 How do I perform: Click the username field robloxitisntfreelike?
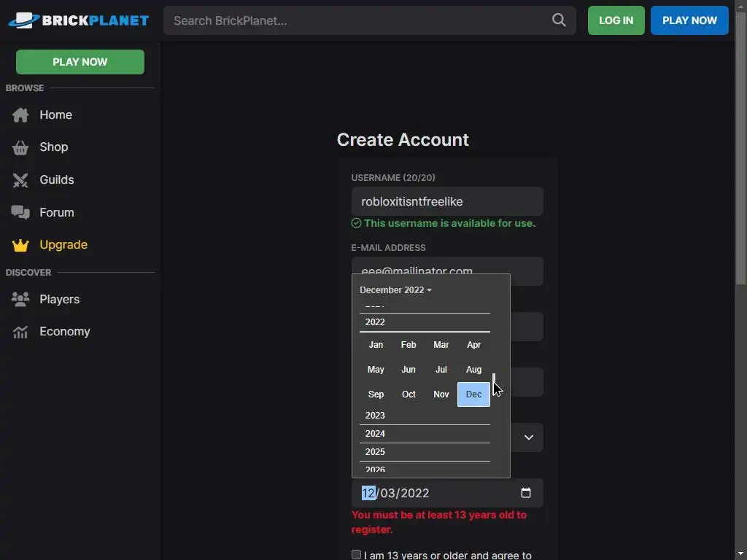point(447,201)
